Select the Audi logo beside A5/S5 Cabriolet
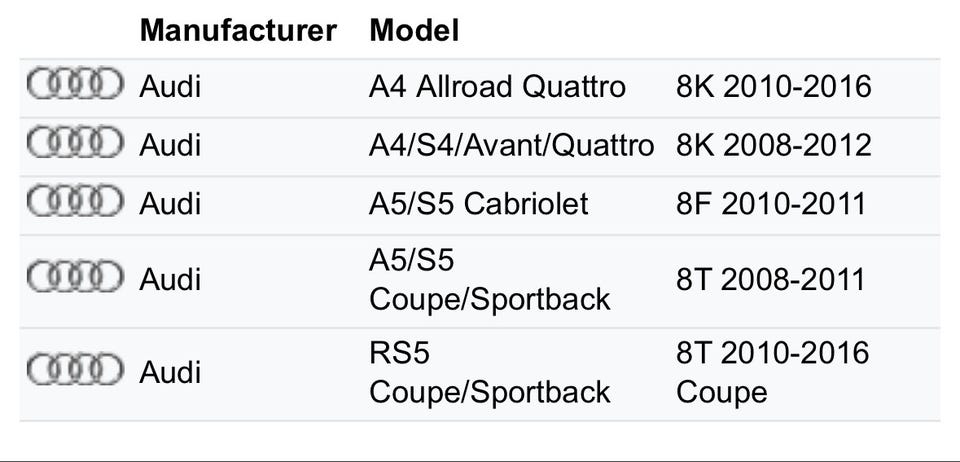This screenshot has height=462, width=960. [75, 203]
